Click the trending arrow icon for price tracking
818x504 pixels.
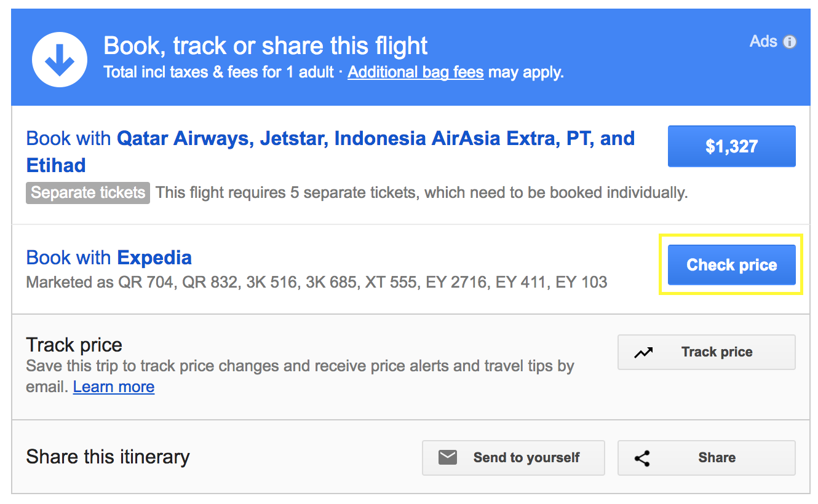coord(643,353)
